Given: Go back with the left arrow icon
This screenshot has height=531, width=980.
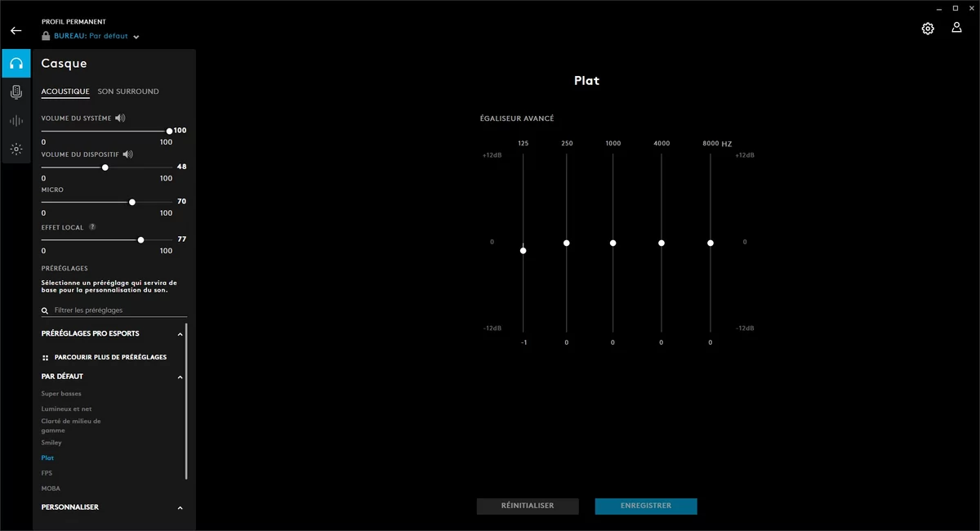Looking at the screenshot, I should [16, 30].
